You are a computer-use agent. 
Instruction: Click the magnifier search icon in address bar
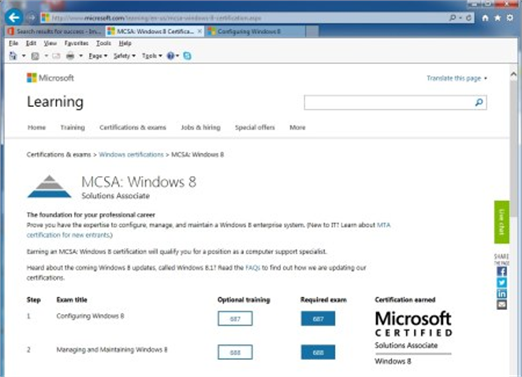[x=453, y=18]
